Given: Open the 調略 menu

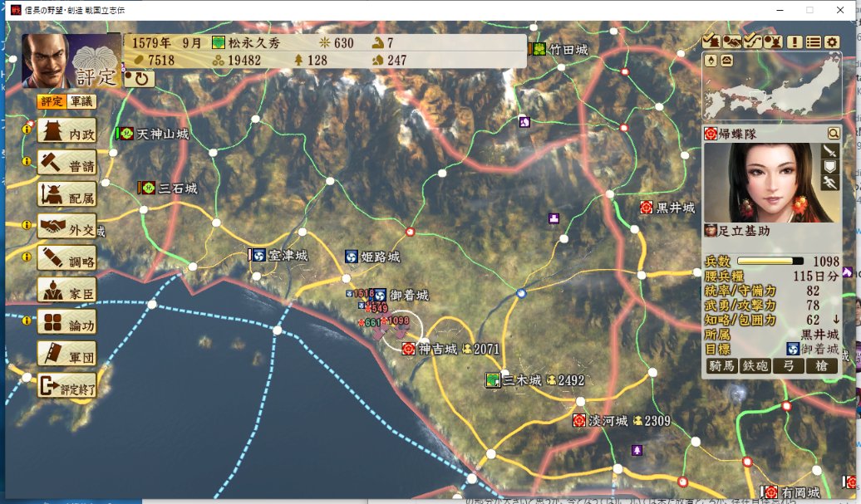Looking at the screenshot, I should click(x=67, y=259).
